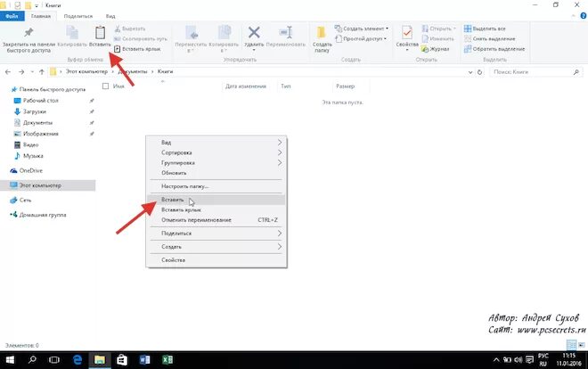The image size is (588, 369).
Task: Select Videos (Видео) in sidebar
Action: [x=26, y=144]
